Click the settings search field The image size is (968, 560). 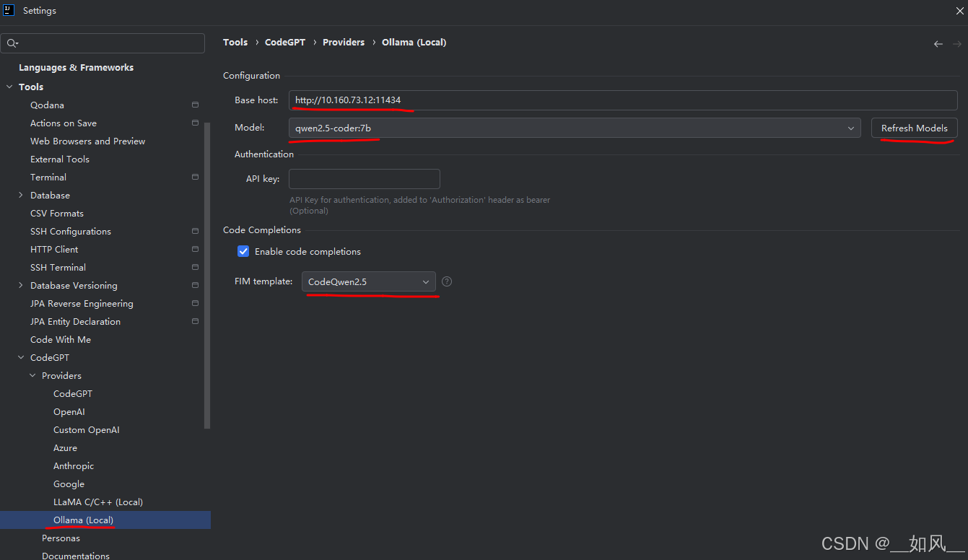pos(103,43)
